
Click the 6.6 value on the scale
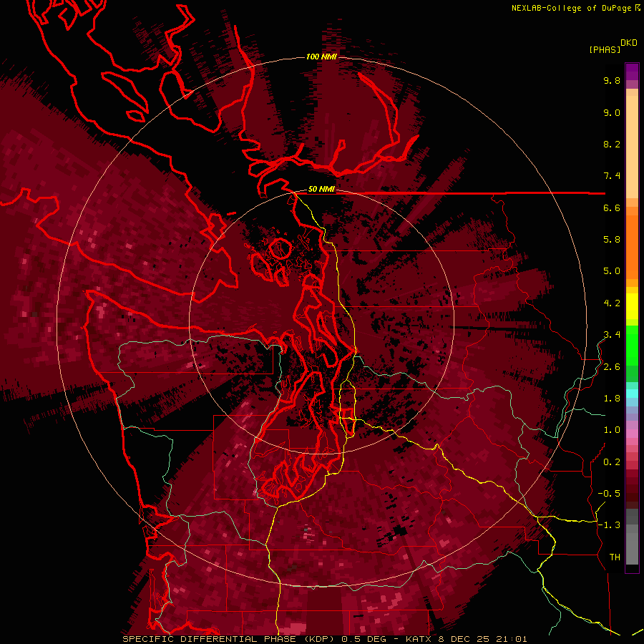(612, 208)
